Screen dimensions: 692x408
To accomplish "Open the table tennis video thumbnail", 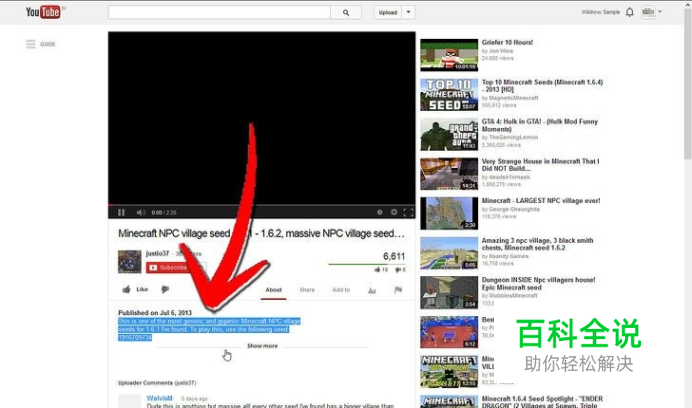I will click(449, 332).
